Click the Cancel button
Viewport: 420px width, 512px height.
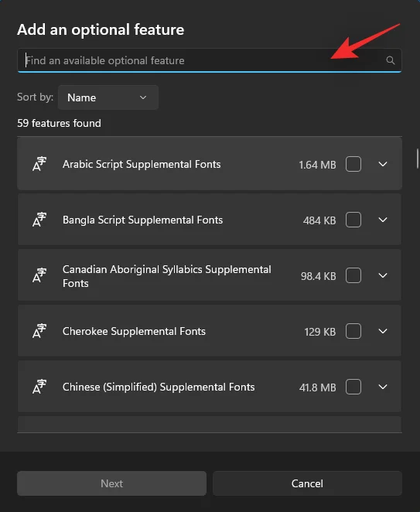coord(307,483)
